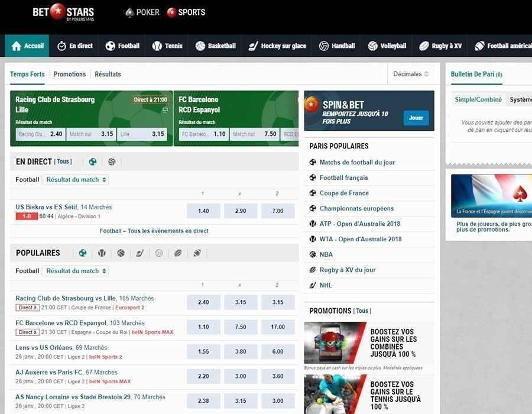This screenshot has height=414, width=532.
Task: Open Matchs de football du jour
Action: coord(357,162)
